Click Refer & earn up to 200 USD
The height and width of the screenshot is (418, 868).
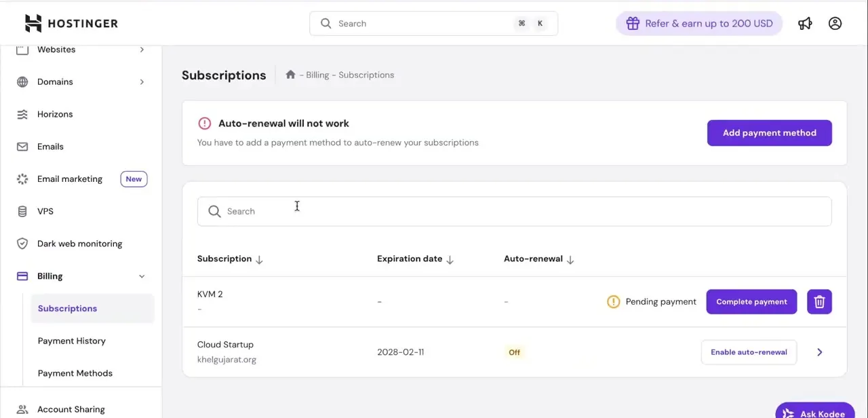[699, 24]
